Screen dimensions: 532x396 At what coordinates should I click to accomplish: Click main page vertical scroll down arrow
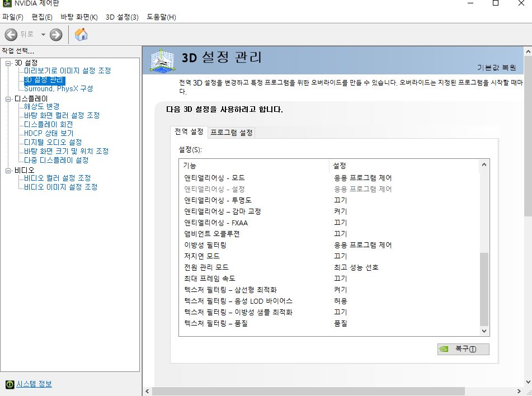coord(528,383)
